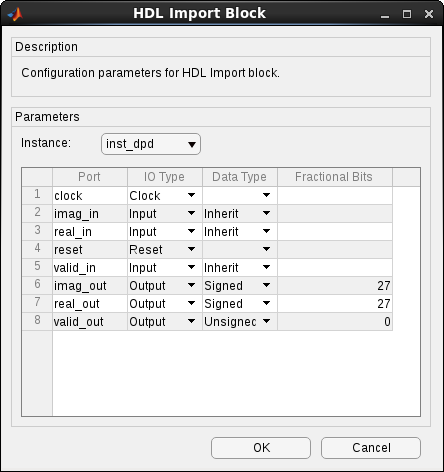The width and height of the screenshot is (444, 472).
Task: Select the Fractional Bits column header
Action: point(335,177)
